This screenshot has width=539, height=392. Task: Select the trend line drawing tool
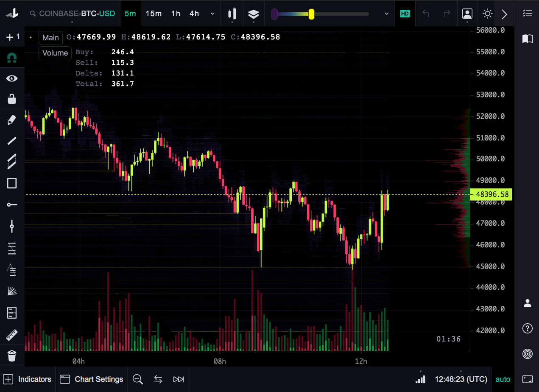(12, 141)
